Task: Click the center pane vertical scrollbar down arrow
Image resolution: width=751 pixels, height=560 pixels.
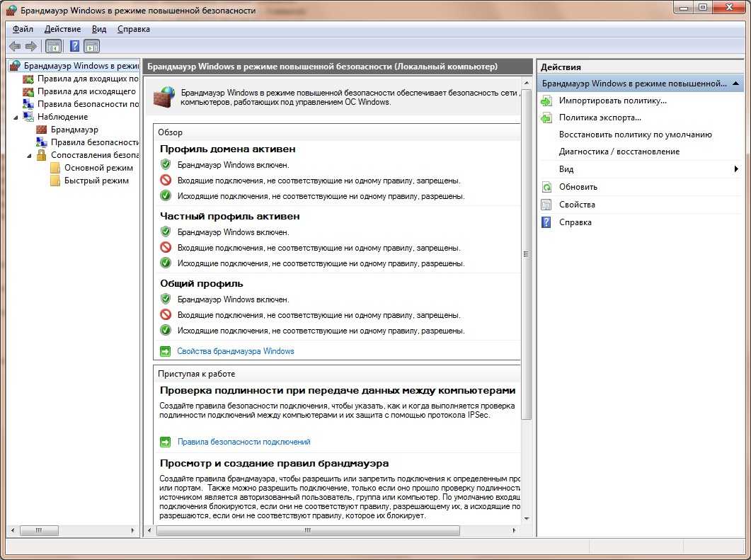Action: (526, 518)
